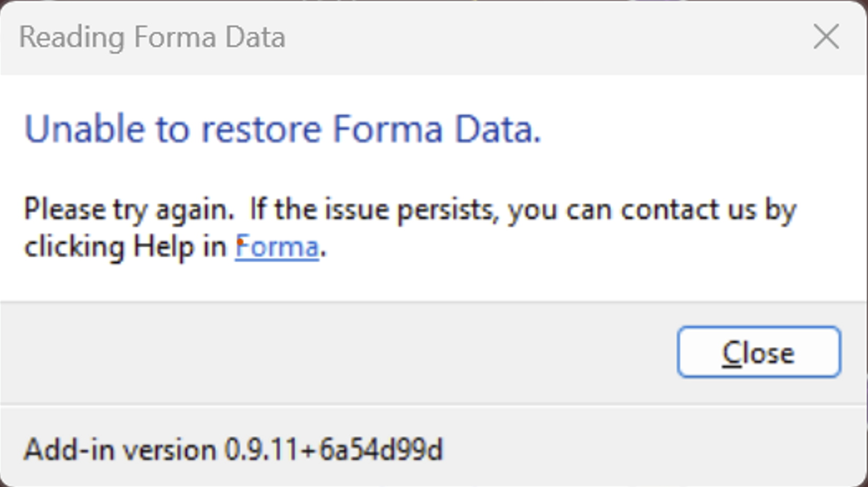Screen dimensions: 868x487
Task: Click the commit hash '6a54d99d' text
Action: [x=381, y=450]
